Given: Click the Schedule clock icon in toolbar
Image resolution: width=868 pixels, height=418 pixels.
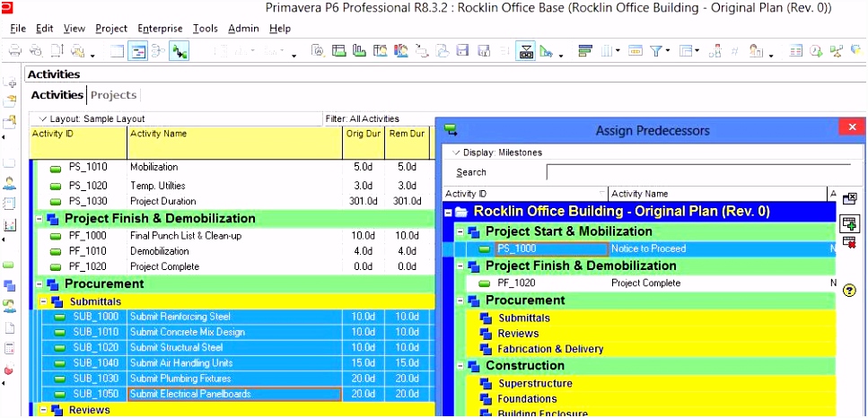Looking at the screenshot, I should (815, 51).
